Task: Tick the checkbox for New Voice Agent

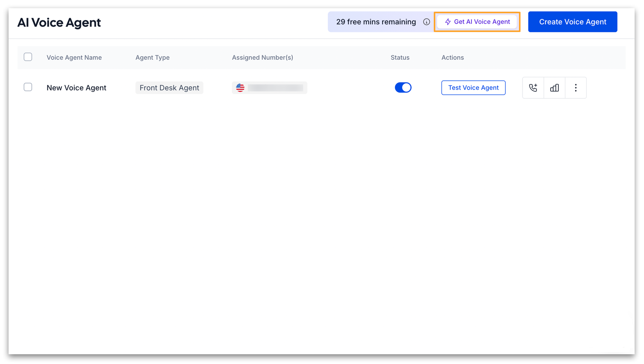Action: pyautogui.click(x=28, y=87)
